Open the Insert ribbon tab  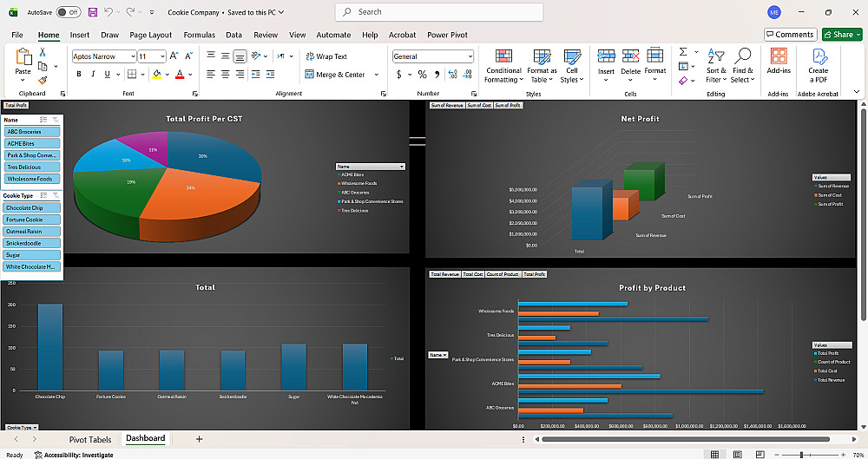point(80,35)
